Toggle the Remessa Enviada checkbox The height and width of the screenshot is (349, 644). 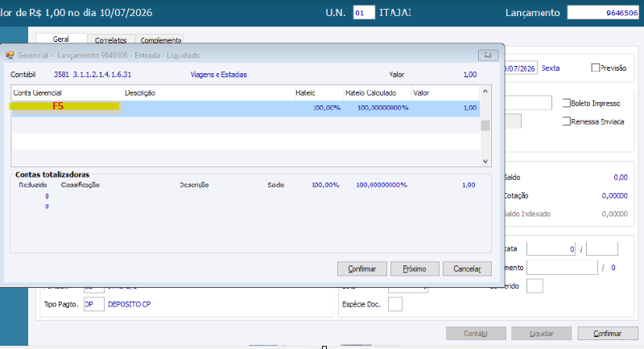pyautogui.click(x=567, y=121)
